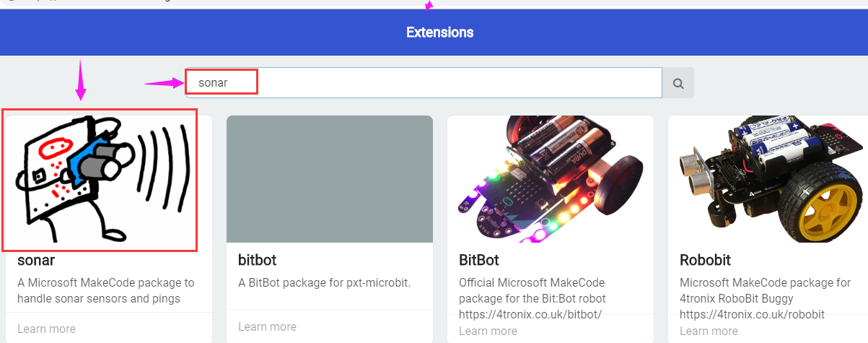Click the sonar package description text

click(105, 290)
